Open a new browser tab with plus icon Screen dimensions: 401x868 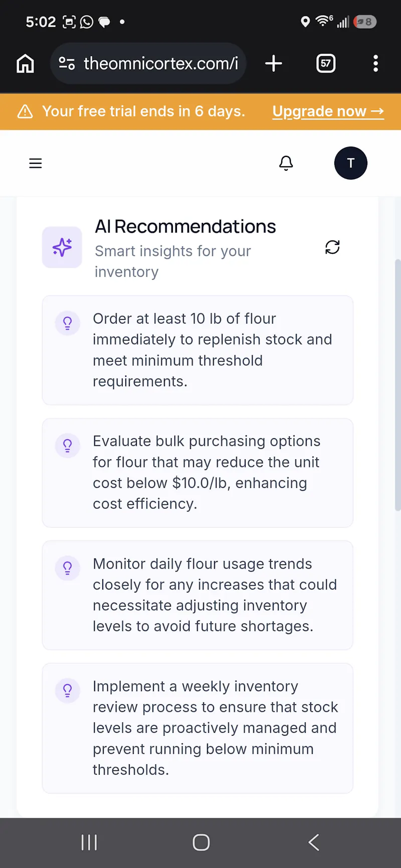(x=274, y=64)
